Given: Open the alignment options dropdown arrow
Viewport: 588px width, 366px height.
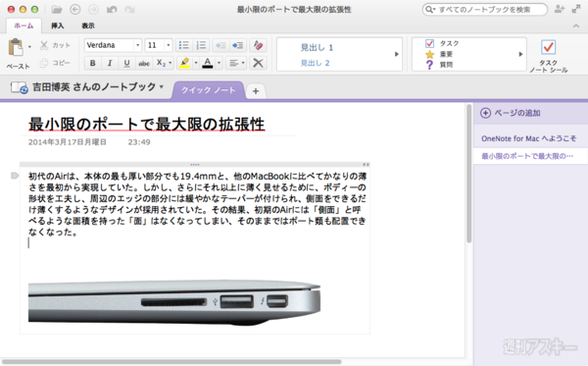Looking at the screenshot, I should coord(243,63).
